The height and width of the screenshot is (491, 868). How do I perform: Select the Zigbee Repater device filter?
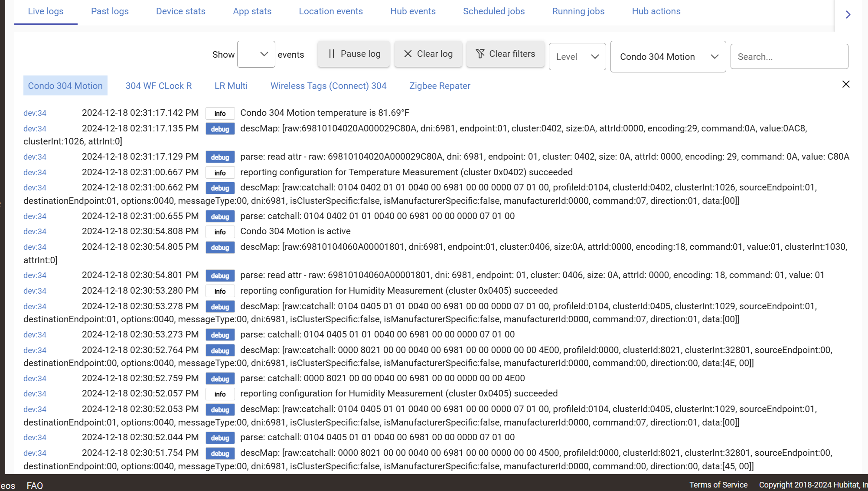tap(439, 86)
